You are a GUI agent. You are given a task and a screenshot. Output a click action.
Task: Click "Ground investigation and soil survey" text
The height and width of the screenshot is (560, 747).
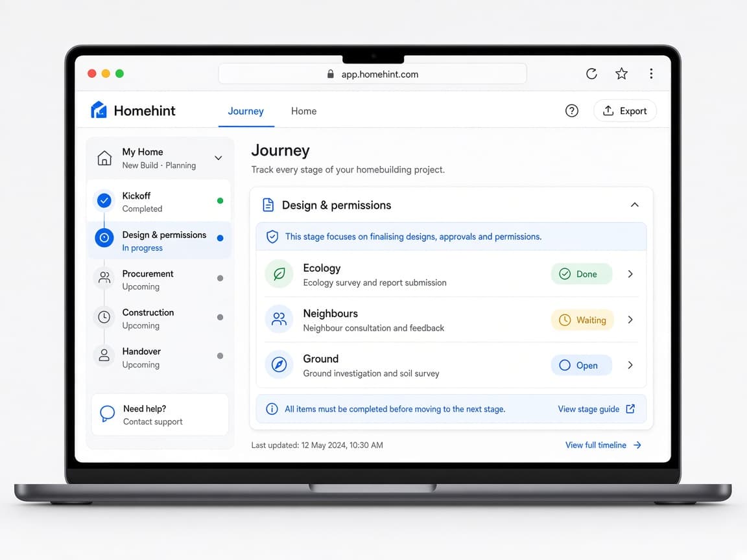[371, 374]
